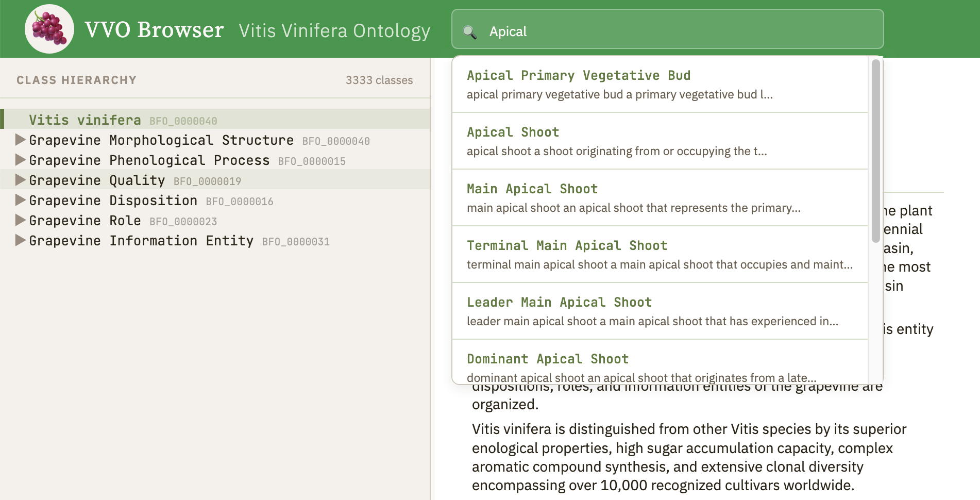Click the magnifying glass search icon

click(x=469, y=31)
